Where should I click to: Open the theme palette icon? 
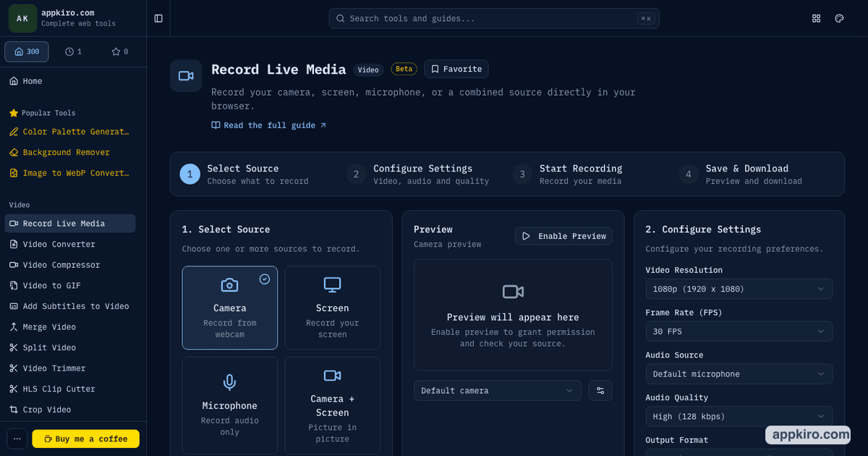coord(839,18)
